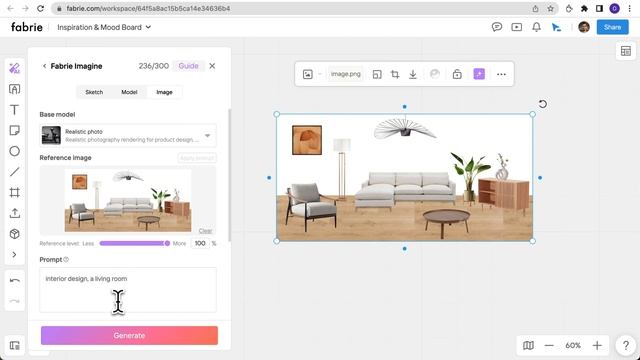Screen dimensions: 640x360
Task: Open the Base model Realistic photo dropdown
Action: point(128,136)
